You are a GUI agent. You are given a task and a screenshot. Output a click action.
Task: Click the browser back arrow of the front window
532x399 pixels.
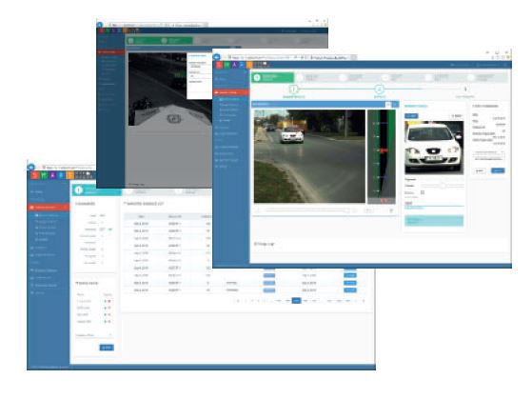click(217, 57)
